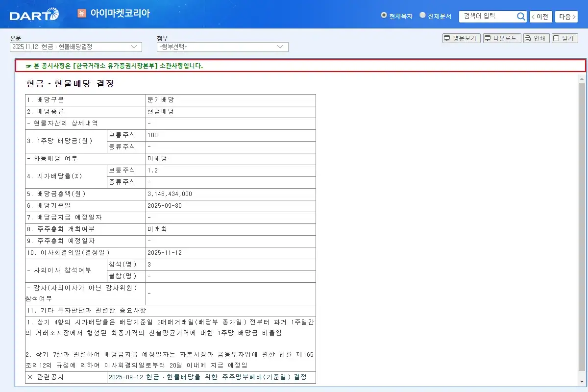588x392 pixels.
Task: Click the orange 유 market badge icon
Action: [x=82, y=13]
